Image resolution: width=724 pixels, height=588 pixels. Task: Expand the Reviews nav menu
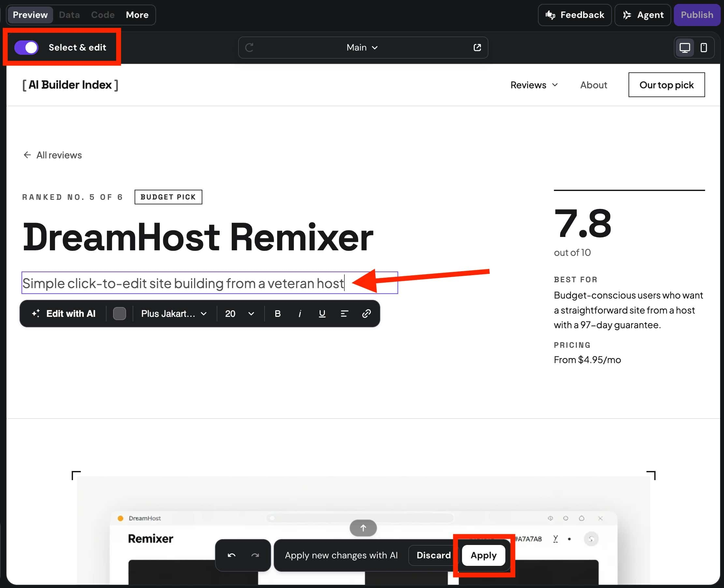(534, 85)
